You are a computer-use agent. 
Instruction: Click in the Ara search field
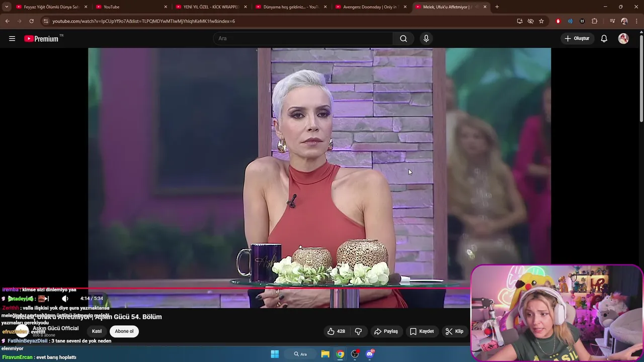click(x=303, y=39)
